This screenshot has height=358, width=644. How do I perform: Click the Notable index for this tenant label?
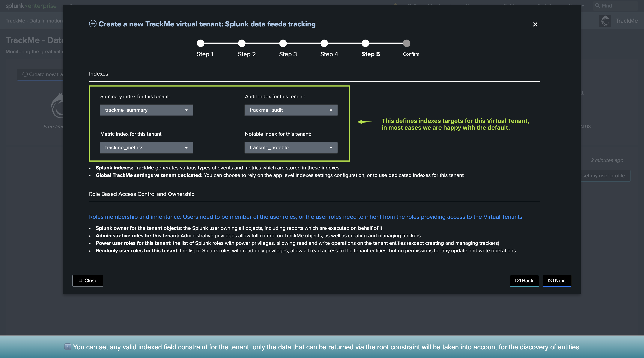[x=278, y=134]
